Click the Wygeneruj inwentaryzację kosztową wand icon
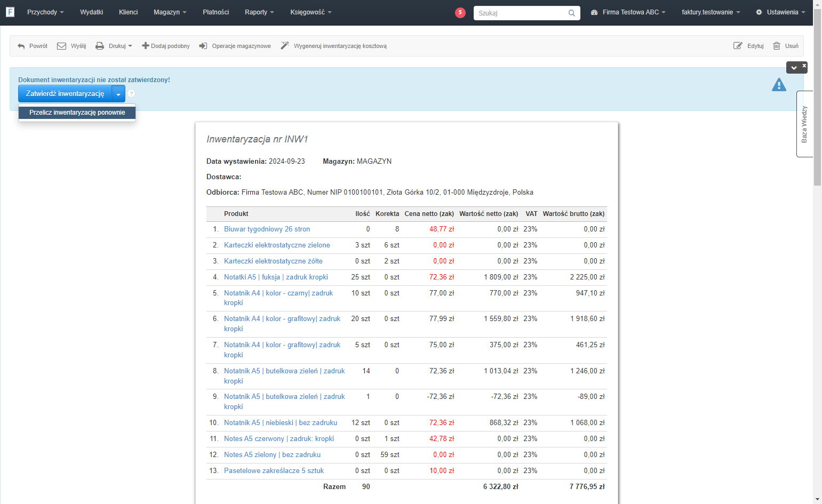The height and width of the screenshot is (504, 822). click(285, 46)
